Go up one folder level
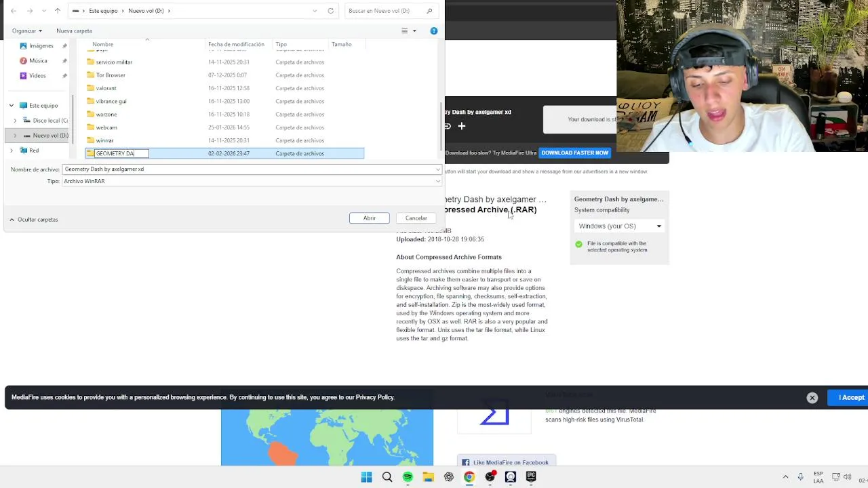This screenshot has height=488, width=868. point(58,11)
